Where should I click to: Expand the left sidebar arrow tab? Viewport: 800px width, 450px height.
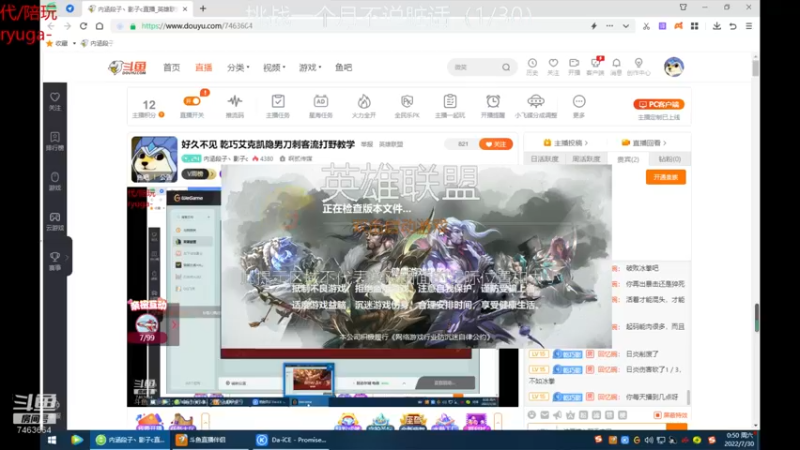point(67,257)
